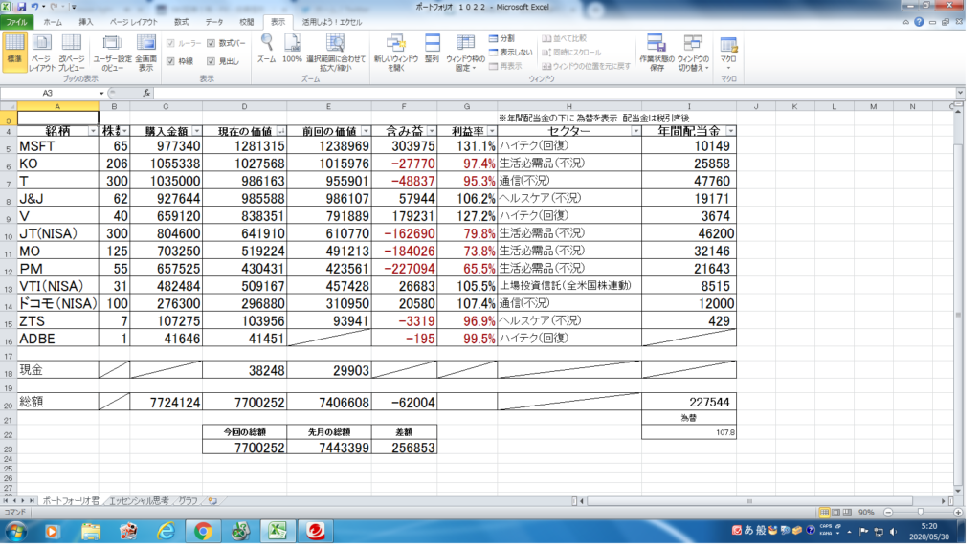Viewport: 980px width, 548px height.
Task: Toggle the Formula Bar (数式バー) checkbox
Action: coord(212,44)
